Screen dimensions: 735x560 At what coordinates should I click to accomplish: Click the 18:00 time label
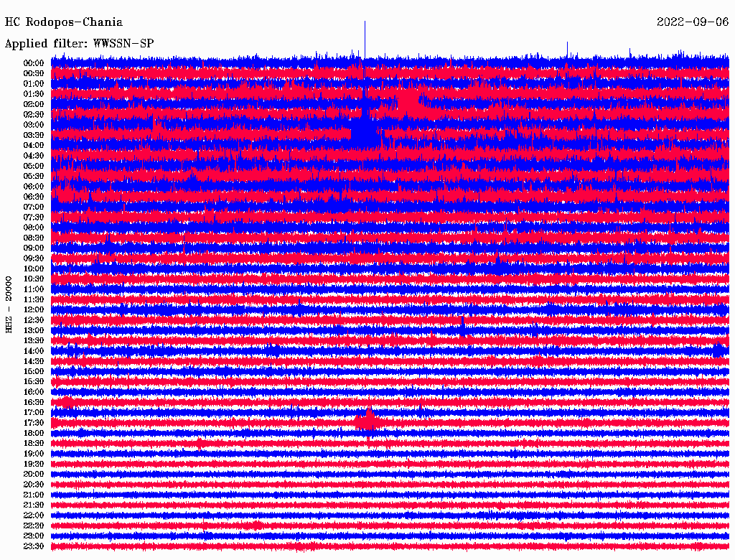click(x=33, y=434)
